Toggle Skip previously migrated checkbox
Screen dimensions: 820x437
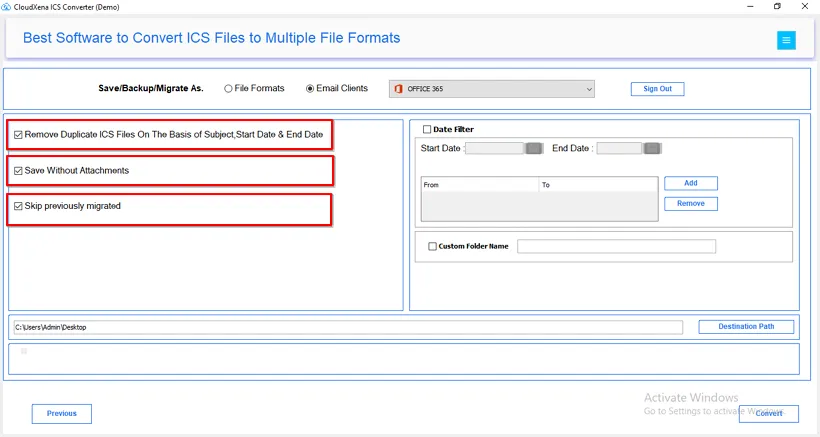pyautogui.click(x=18, y=206)
